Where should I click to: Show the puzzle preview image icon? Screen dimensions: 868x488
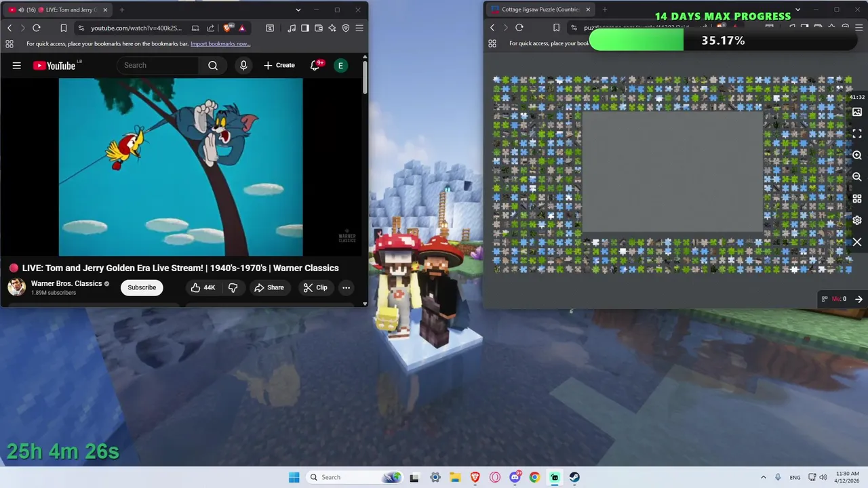(x=857, y=112)
